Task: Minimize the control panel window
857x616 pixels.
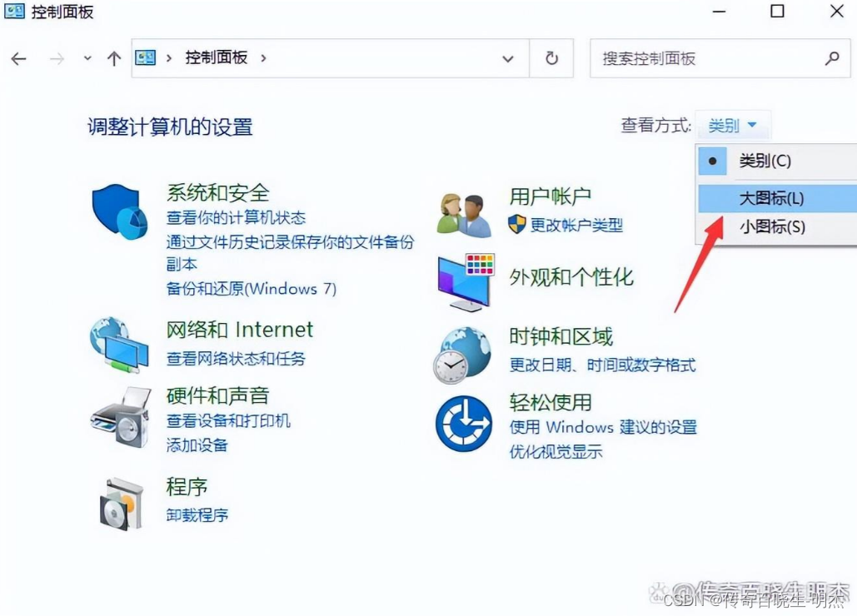Action: [x=719, y=12]
